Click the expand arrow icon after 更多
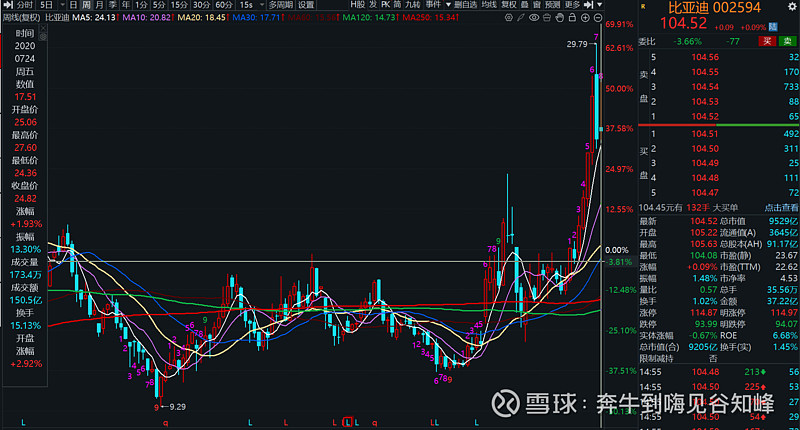800x430 pixels. (588, 5)
